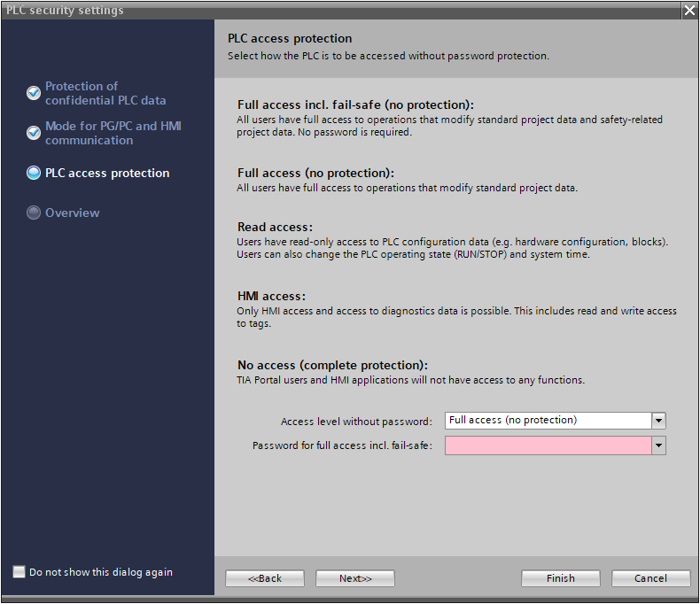Screen dimensions: 700x604
Task: Jump to the Overview step
Action: pyautogui.click(x=73, y=213)
